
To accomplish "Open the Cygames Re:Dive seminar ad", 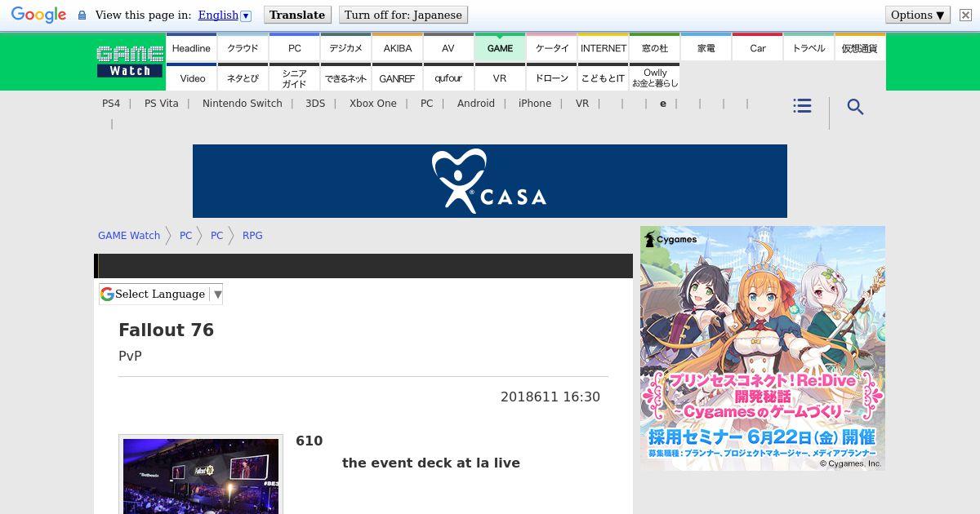I will (763, 348).
